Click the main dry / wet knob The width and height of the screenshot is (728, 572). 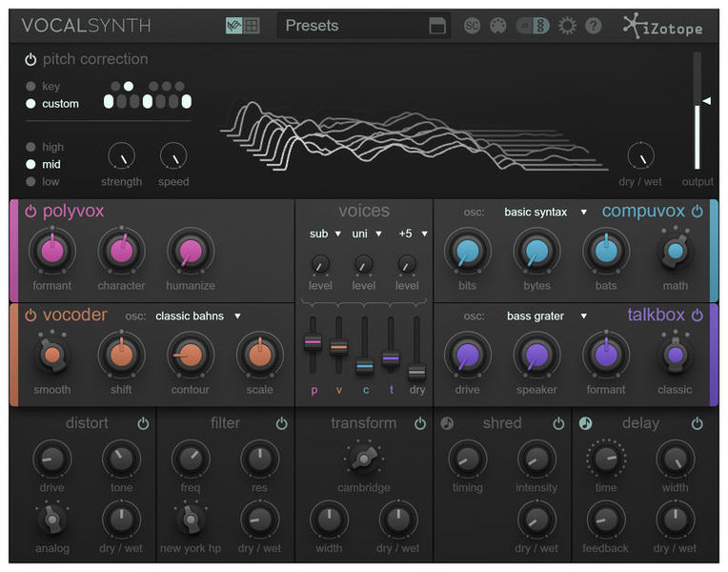pos(640,156)
